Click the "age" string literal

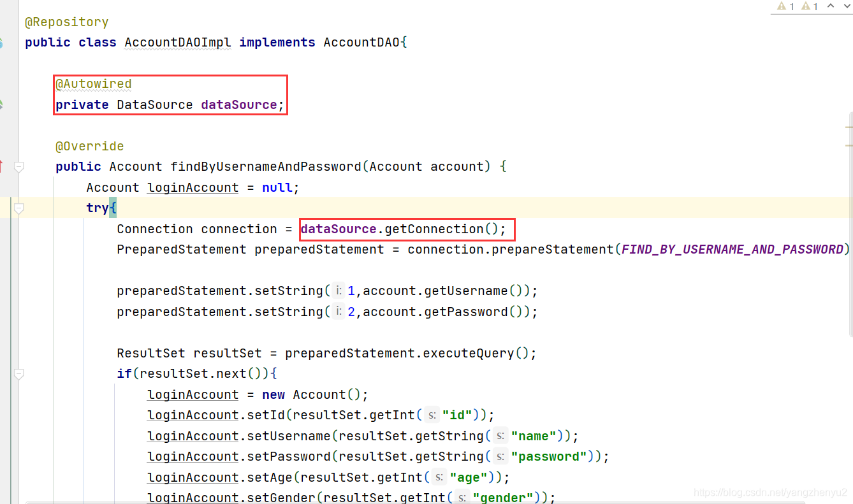[x=469, y=477]
